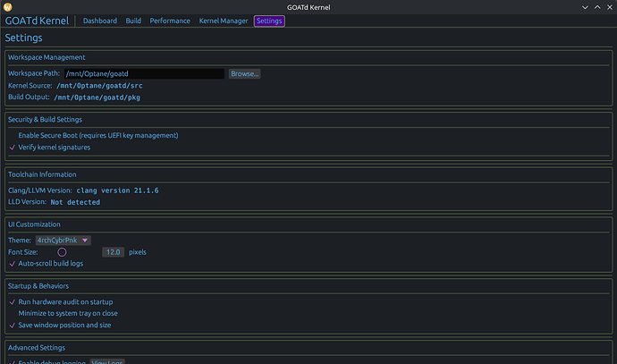The image size is (617, 364).
Task: Uncheck Verify kernel signatures
Action: (13, 147)
